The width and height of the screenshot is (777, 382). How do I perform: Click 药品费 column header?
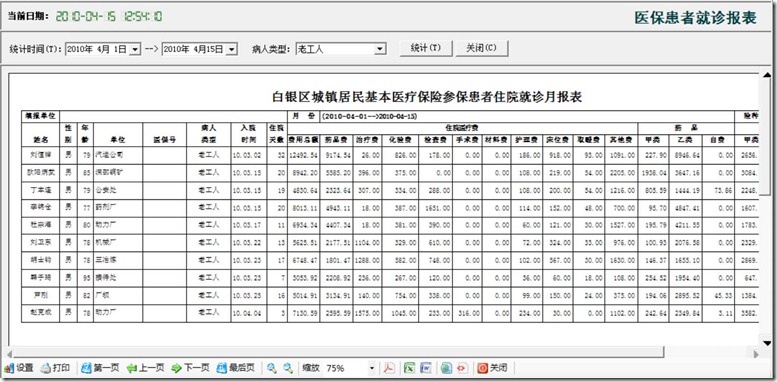click(x=336, y=140)
